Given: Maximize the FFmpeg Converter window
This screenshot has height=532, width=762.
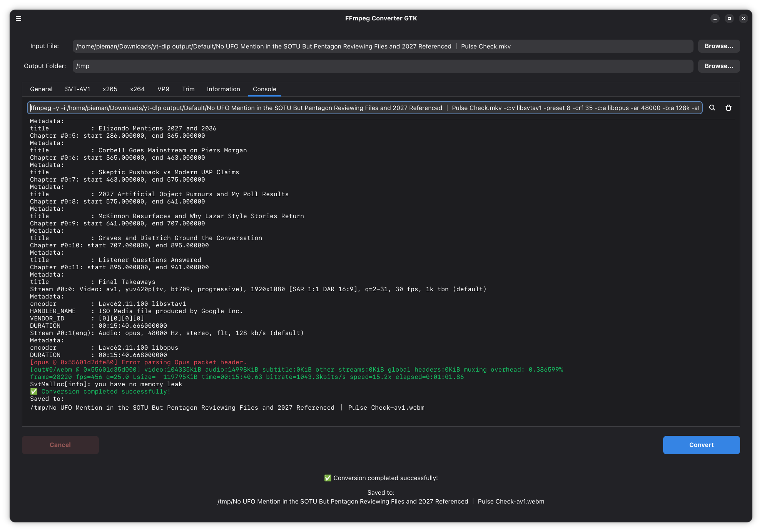Looking at the screenshot, I should point(729,18).
